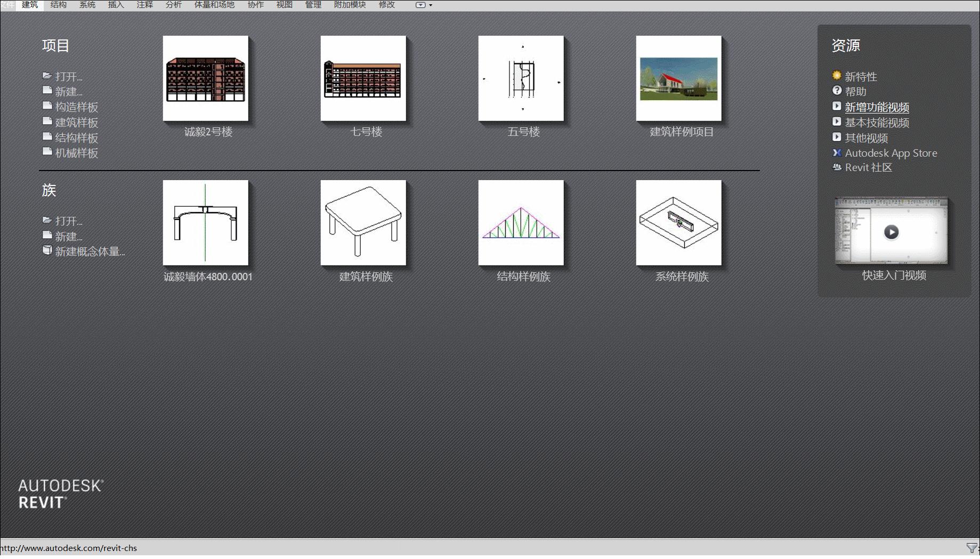Click the 新特性 link text
This screenshot has width=980, height=559.
pos(861,77)
